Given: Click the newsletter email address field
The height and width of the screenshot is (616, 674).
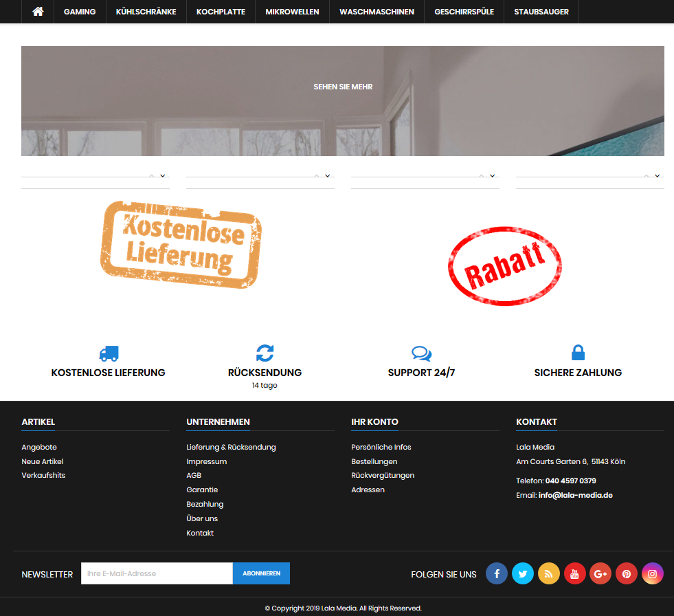Looking at the screenshot, I should coord(157,573).
